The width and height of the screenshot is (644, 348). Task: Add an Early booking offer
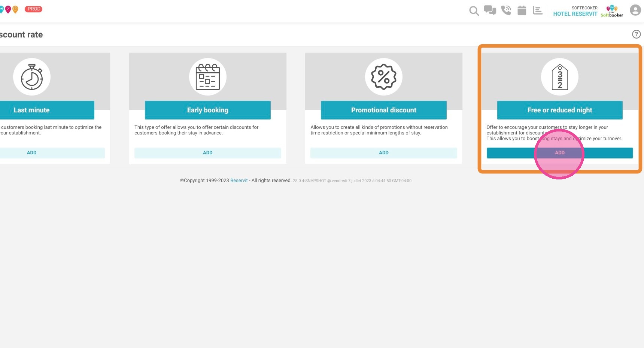208,153
